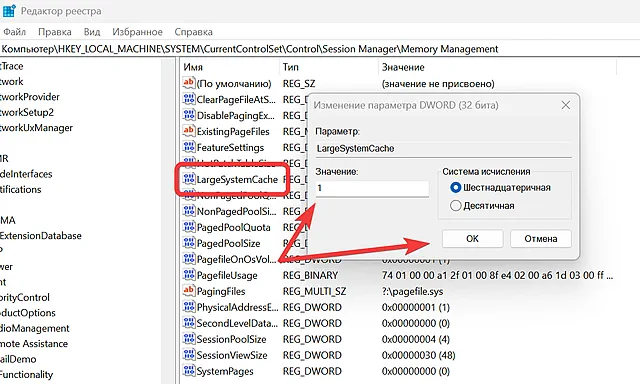
Task: Select the SessionViewSize value name
Action: [x=232, y=355]
